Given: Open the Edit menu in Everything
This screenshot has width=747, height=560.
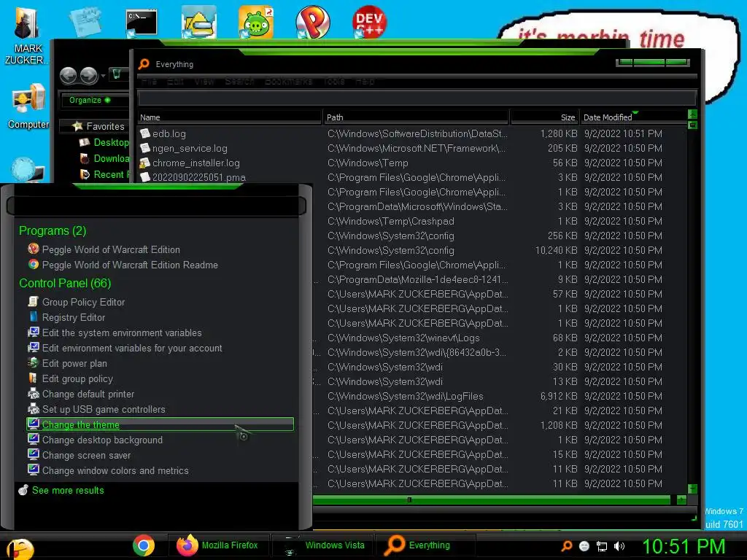Looking at the screenshot, I should (x=175, y=82).
